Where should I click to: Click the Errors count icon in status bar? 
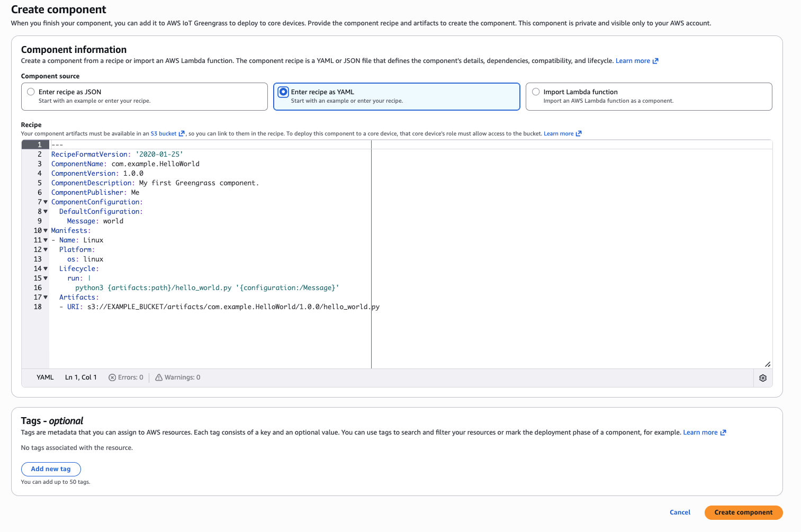click(x=112, y=377)
